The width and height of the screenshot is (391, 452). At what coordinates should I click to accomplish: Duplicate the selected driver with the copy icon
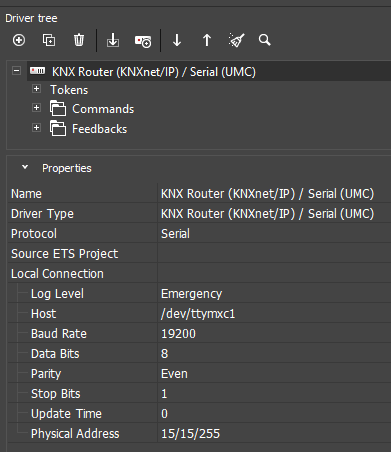(x=49, y=40)
